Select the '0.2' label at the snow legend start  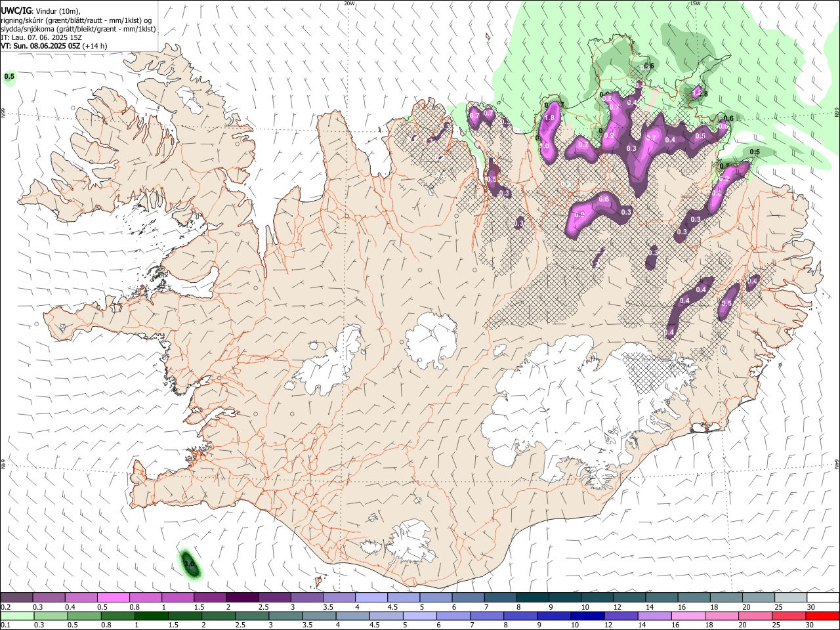pyautogui.click(x=7, y=607)
